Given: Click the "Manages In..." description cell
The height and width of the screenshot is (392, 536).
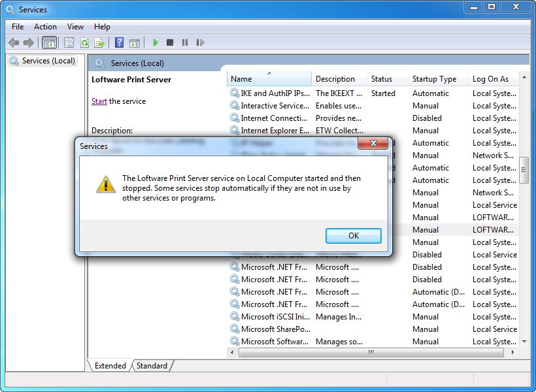Looking at the screenshot, I should 339,317.
